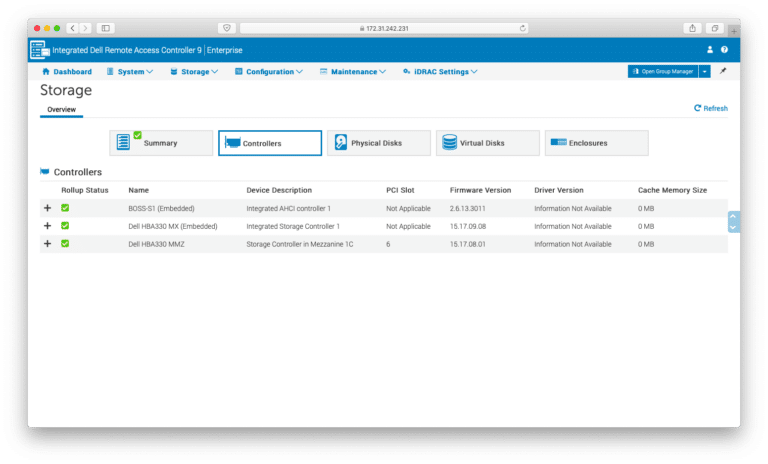
Task: Click the Controllers card icon
Action: (232, 143)
